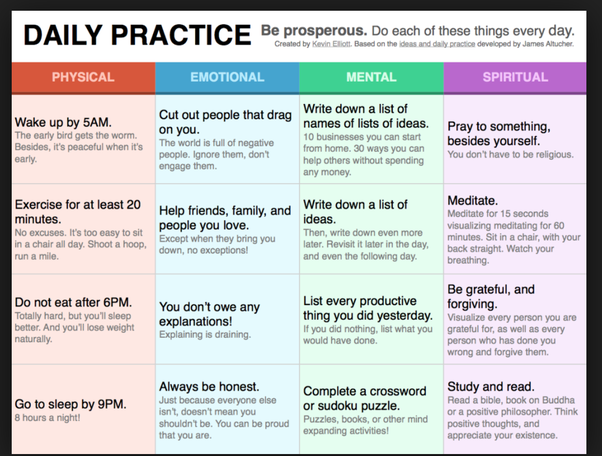The height and width of the screenshot is (456, 602).
Task: Select the PHYSICAL column header
Action: (82, 77)
